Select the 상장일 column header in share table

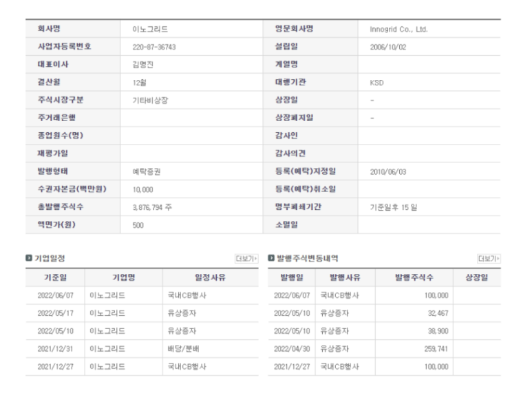coord(477,277)
